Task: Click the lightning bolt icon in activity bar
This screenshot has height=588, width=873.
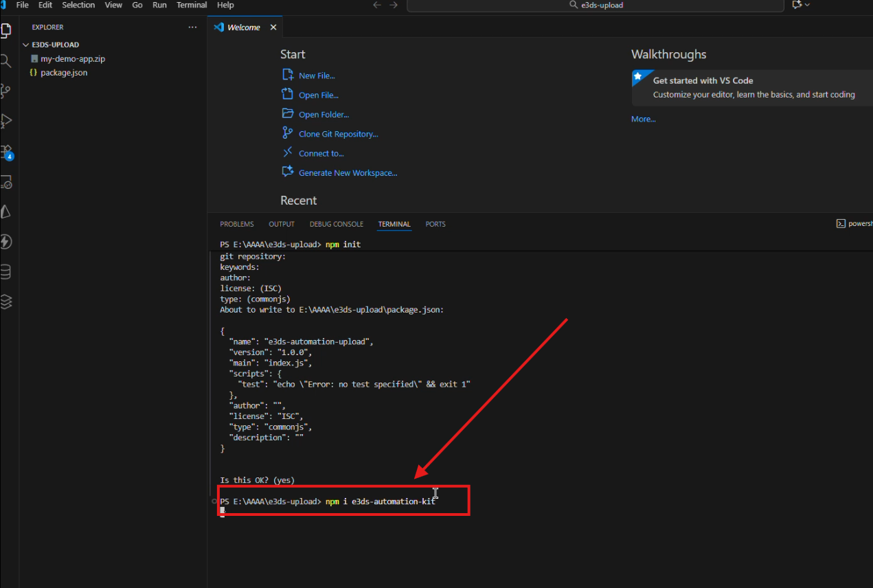Action: click(x=6, y=242)
